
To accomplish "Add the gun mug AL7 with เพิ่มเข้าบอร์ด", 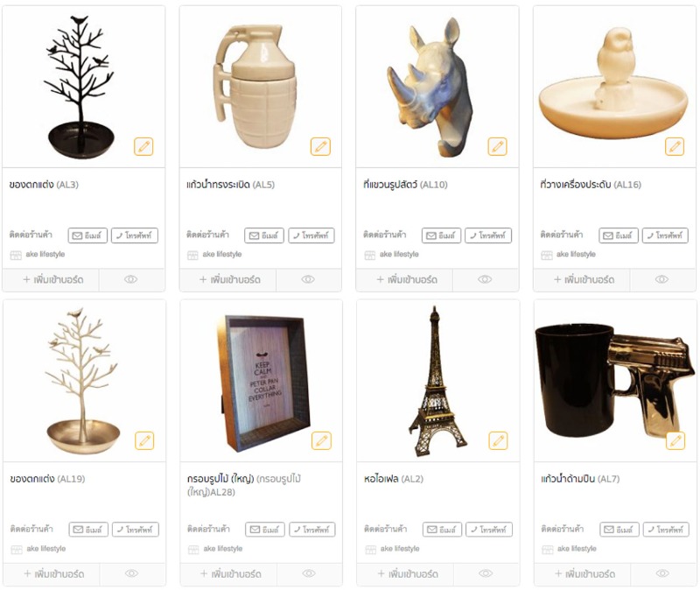I will (584, 574).
